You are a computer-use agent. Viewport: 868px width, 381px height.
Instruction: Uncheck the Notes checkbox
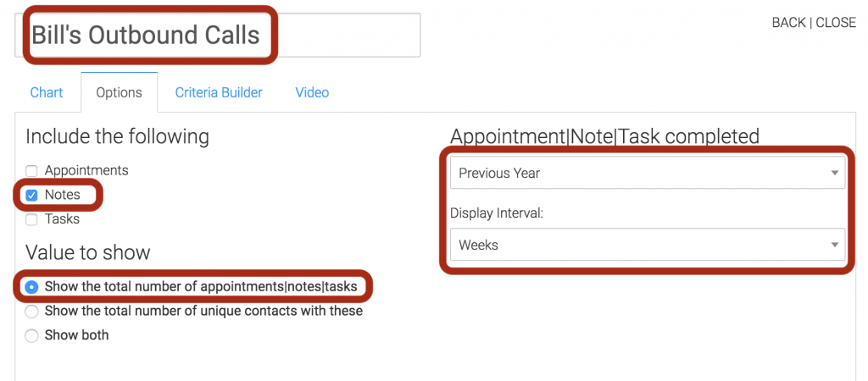tap(31, 196)
